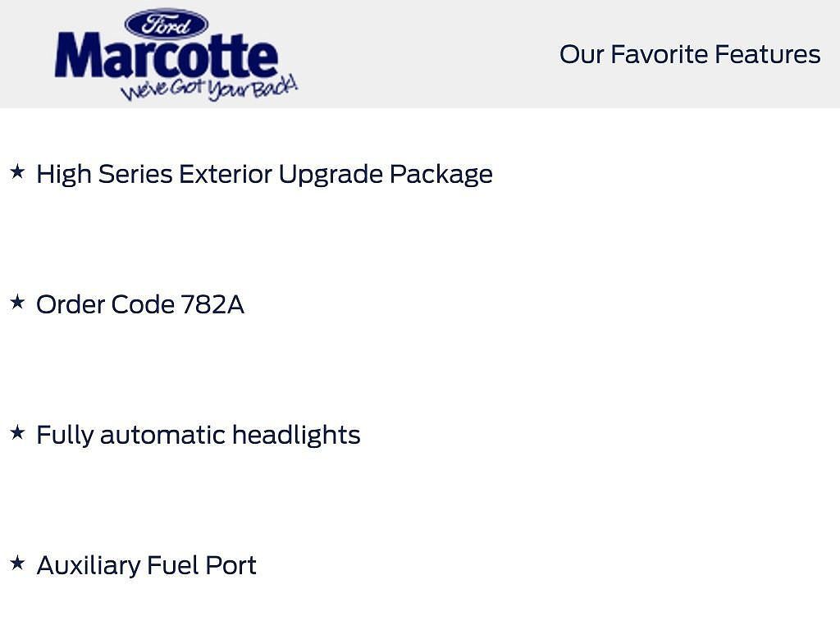This screenshot has width=840, height=630.
Task: Select the Auxiliary Fuel Port feature
Action: 147,565
